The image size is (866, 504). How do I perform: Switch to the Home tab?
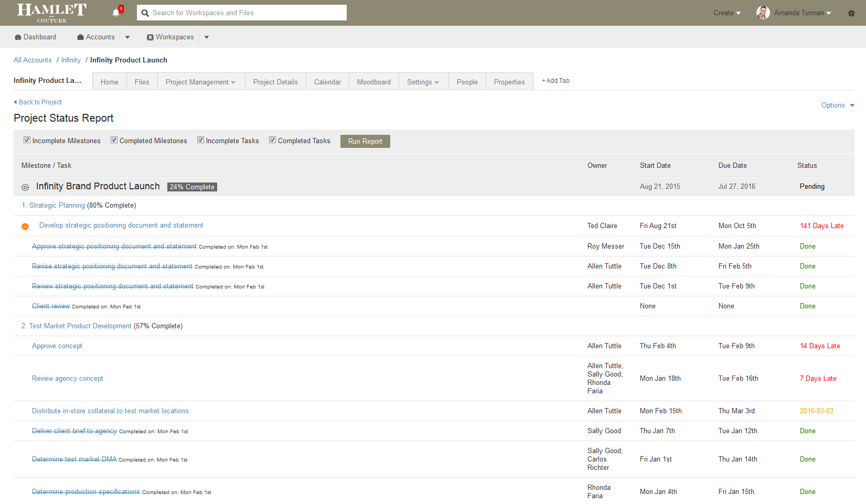[x=110, y=82]
